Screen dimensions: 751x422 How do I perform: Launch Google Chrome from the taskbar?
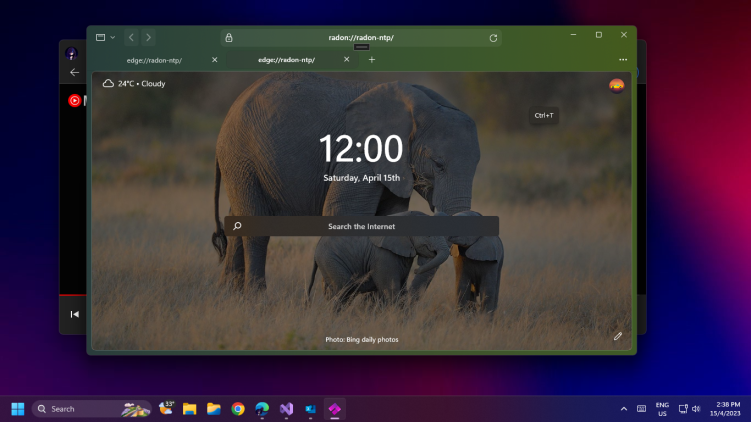(x=238, y=409)
